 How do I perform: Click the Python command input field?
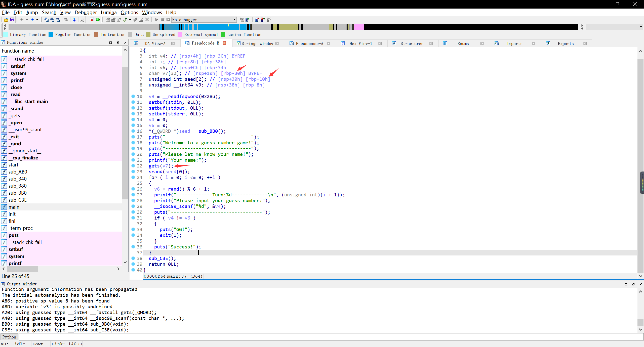pyautogui.click(x=327, y=337)
